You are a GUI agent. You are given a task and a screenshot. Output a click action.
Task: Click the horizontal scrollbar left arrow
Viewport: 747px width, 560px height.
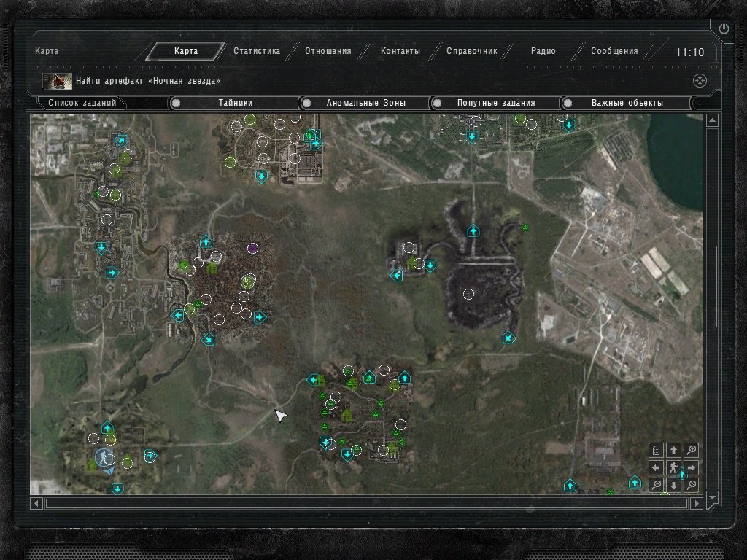tap(36, 503)
